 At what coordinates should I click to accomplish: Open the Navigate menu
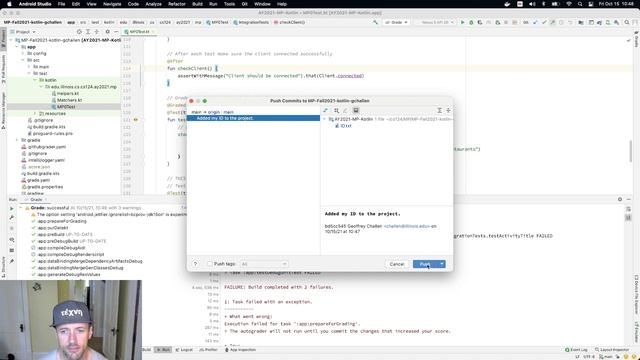(112, 4)
